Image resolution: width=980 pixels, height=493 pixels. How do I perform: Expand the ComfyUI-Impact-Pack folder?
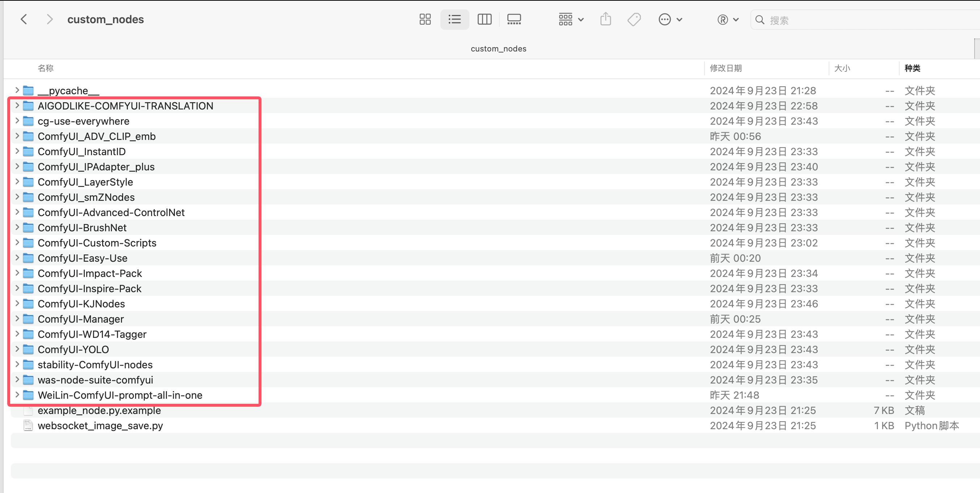pyautogui.click(x=17, y=273)
